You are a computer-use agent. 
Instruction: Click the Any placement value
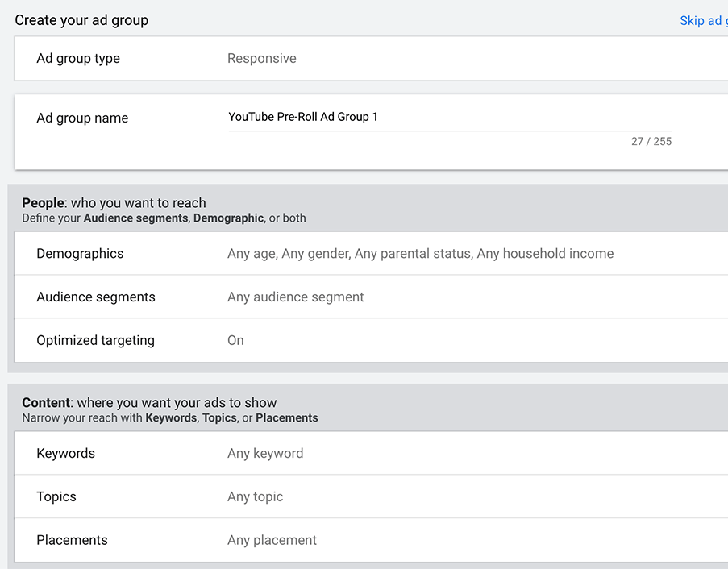272,541
